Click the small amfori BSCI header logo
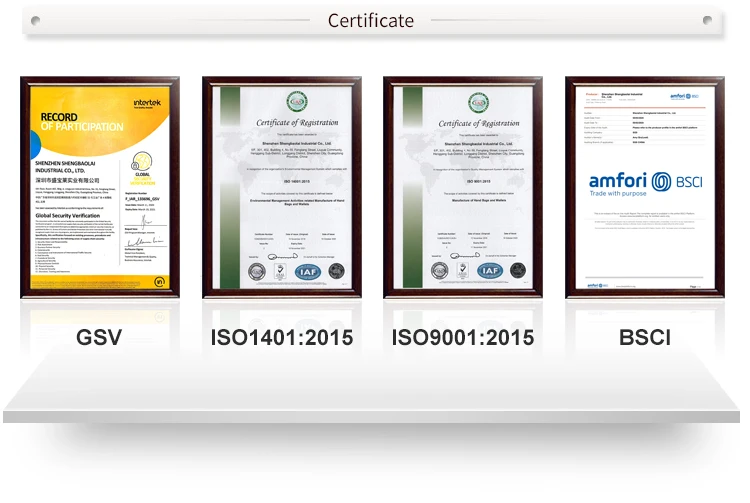Screen dimensions: 750x503 [x=684, y=96]
